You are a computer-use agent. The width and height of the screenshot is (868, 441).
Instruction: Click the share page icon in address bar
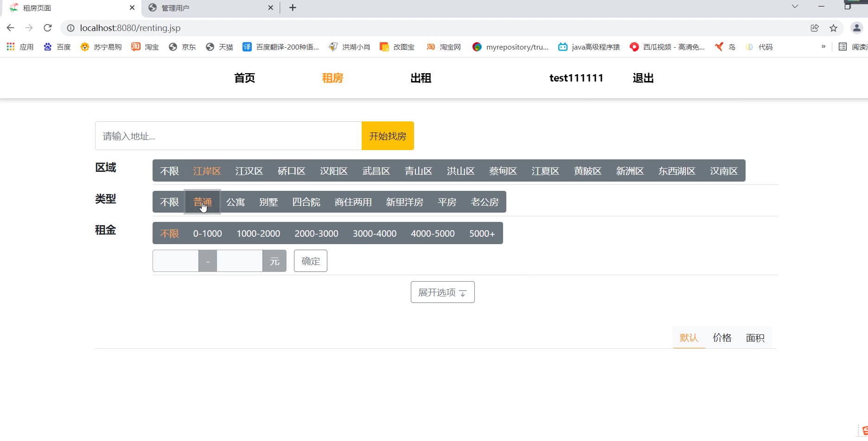(814, 28)
